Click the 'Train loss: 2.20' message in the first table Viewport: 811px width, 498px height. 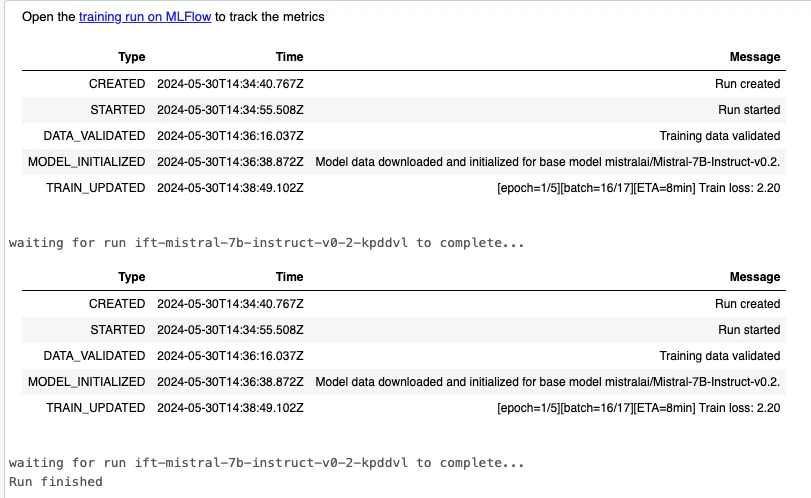[x=639, y=188]
